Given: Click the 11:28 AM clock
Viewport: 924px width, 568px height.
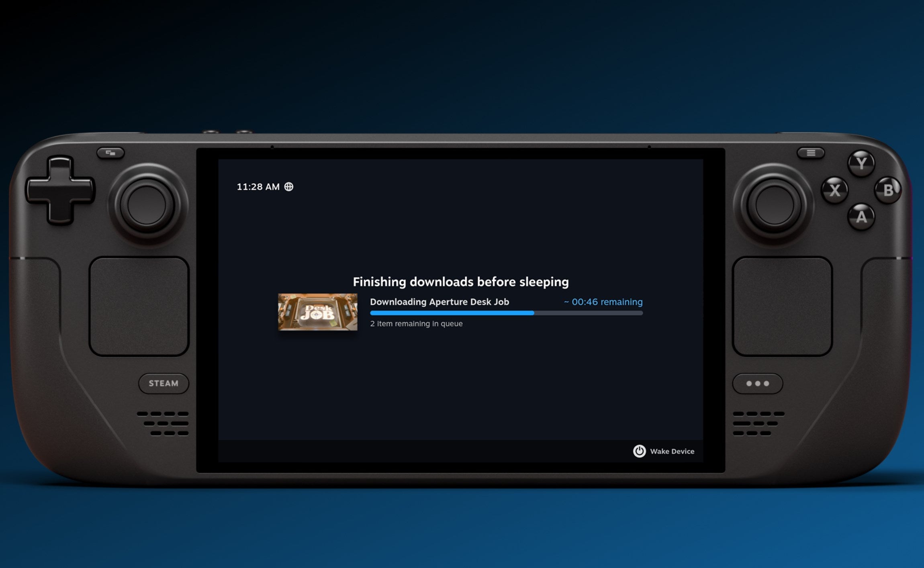Looking at the screenshot, I should pos(258,187).
